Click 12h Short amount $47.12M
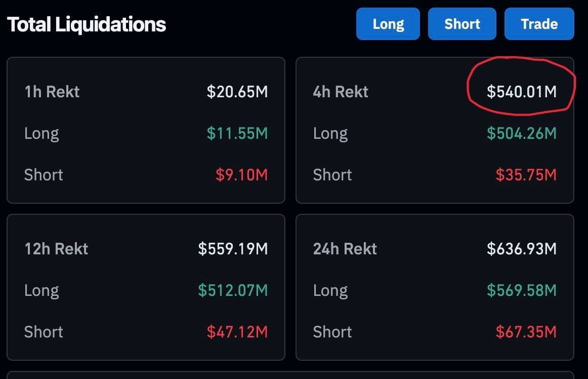The width and height of the screenshot is (588, 379). pyautogui.click(x=237, y=332)
